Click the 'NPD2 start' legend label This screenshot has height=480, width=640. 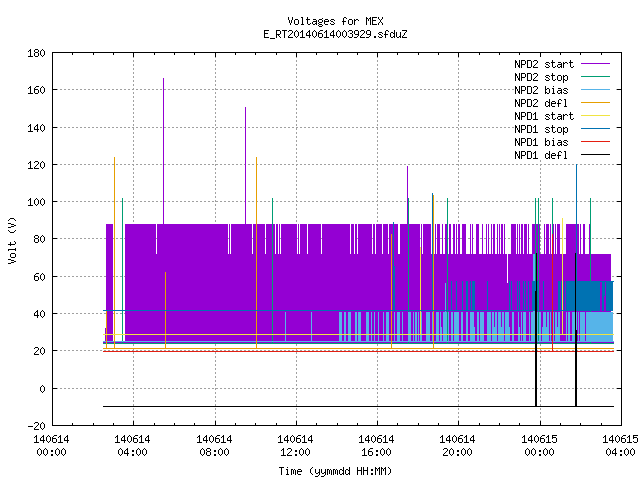click(544, 64)
